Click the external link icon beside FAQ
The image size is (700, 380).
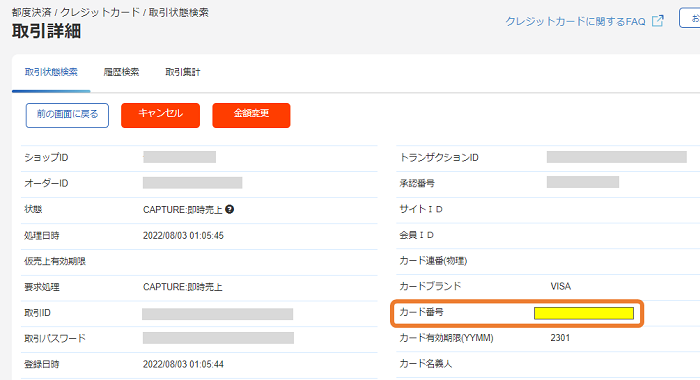point(658,21)
